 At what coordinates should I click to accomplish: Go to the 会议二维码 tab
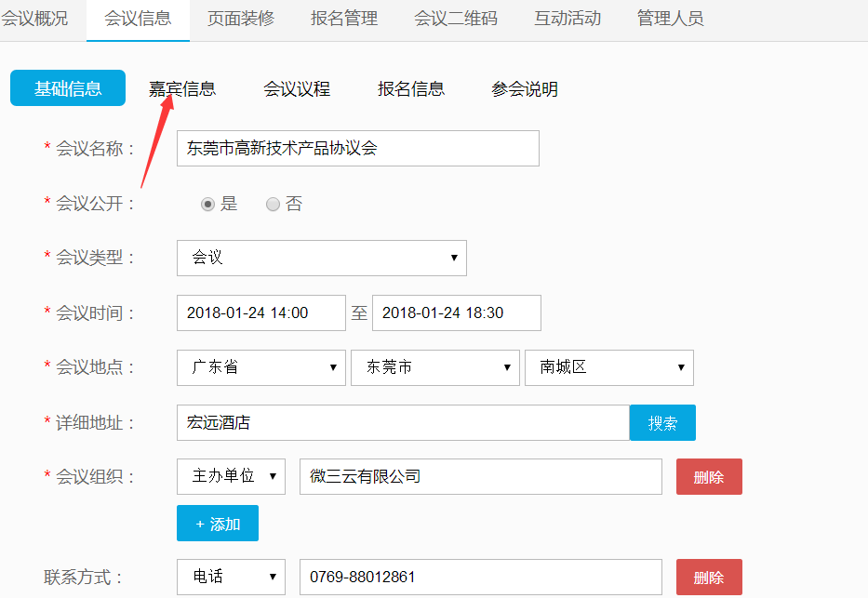coord(456,19)
